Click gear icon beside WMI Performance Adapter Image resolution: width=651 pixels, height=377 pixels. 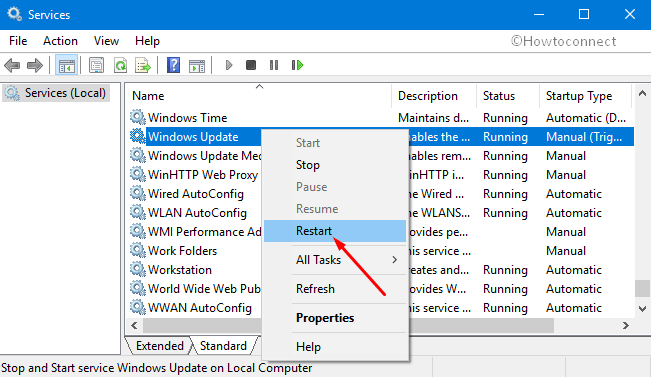[x=137, y=232]
